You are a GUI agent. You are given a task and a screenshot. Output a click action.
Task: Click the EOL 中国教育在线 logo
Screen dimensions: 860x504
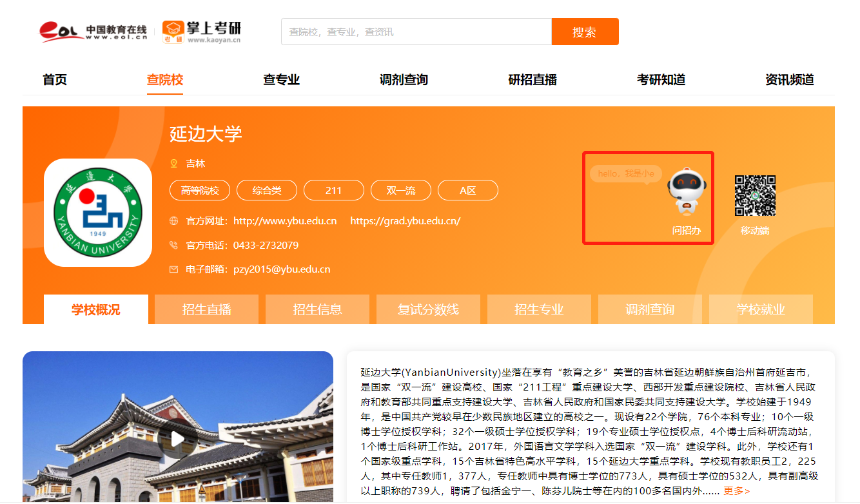pos(93,31)
